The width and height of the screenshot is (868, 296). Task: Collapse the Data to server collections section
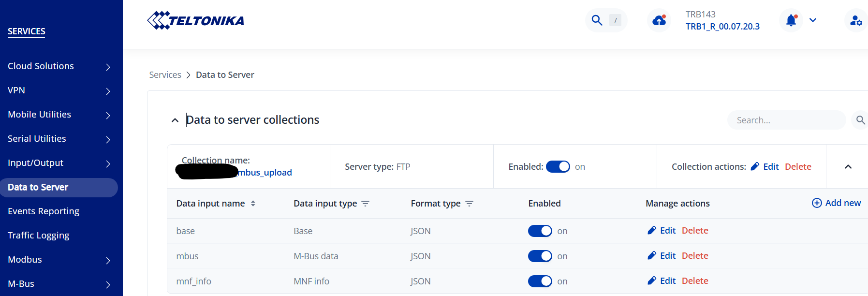(175, 120)
